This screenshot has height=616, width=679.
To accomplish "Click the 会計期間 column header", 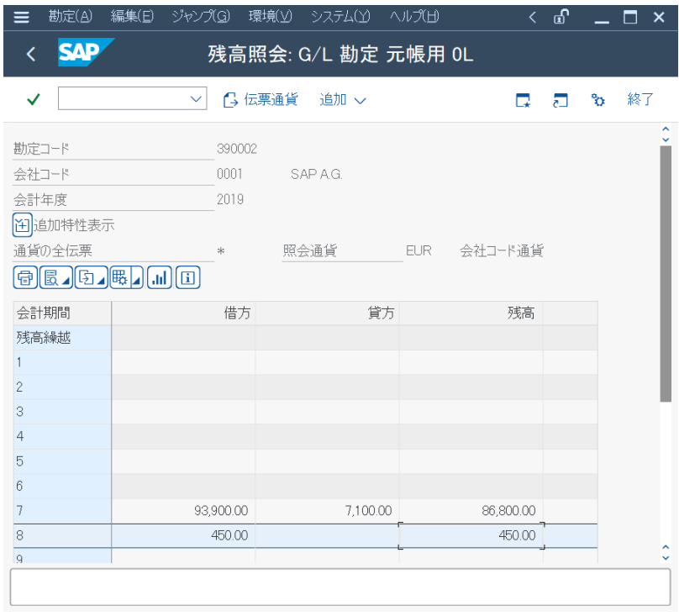I will coord(62,313).
